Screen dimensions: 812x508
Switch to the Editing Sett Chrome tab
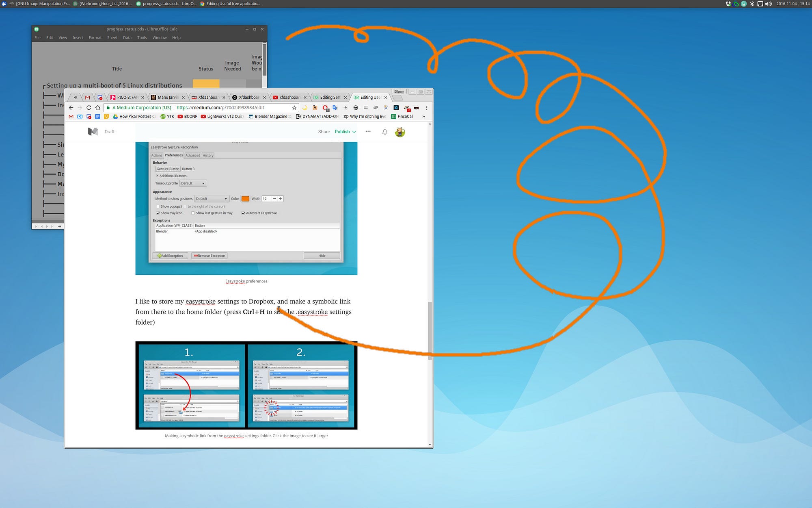330,98
